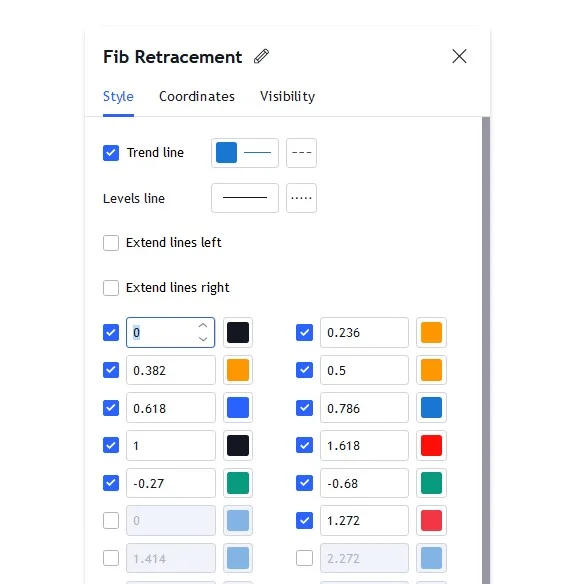Click the down arrow in level 0 stepper

click(x=203, y=339)
